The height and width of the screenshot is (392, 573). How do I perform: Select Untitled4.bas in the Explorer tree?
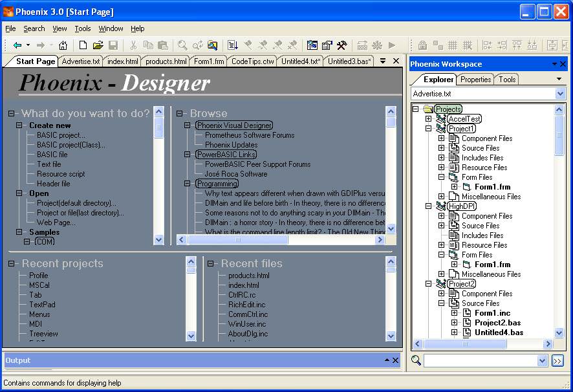point(499,332)
